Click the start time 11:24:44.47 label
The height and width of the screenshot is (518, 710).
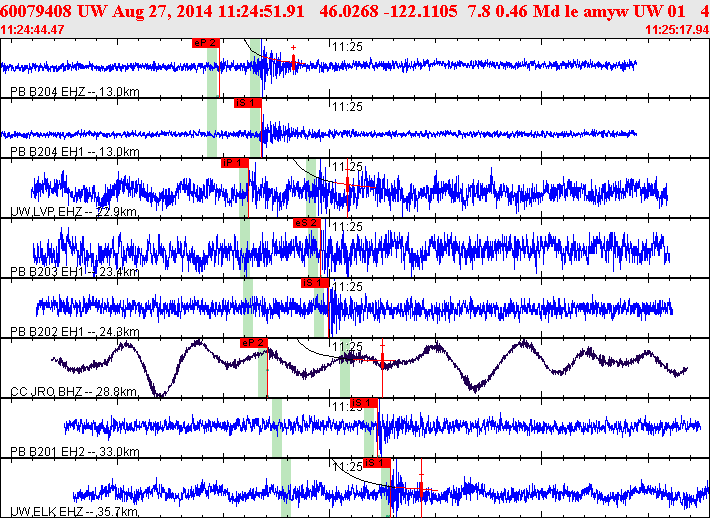point(33,30)
